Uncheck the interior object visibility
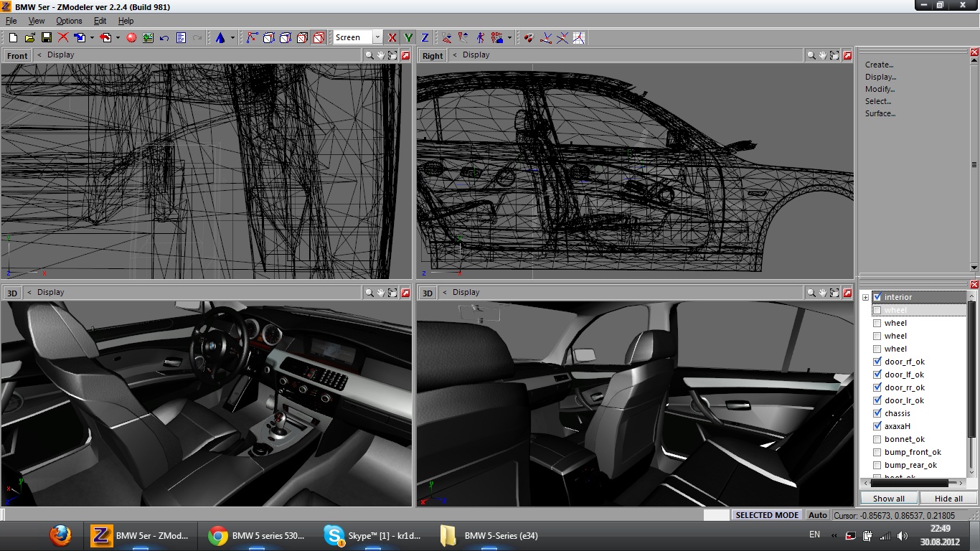The height and width of the screenshot is (551, 980). click(x=877, y=297)
